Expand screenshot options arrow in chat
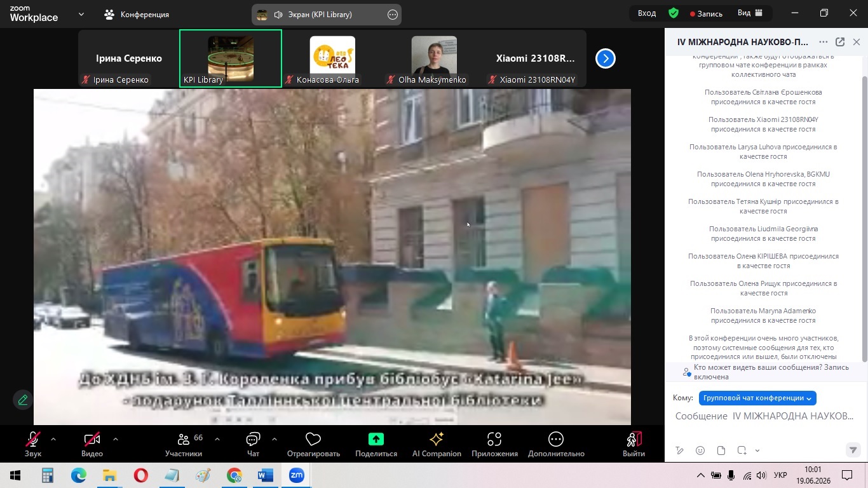The image size is (868, 488). pos(757,451)
